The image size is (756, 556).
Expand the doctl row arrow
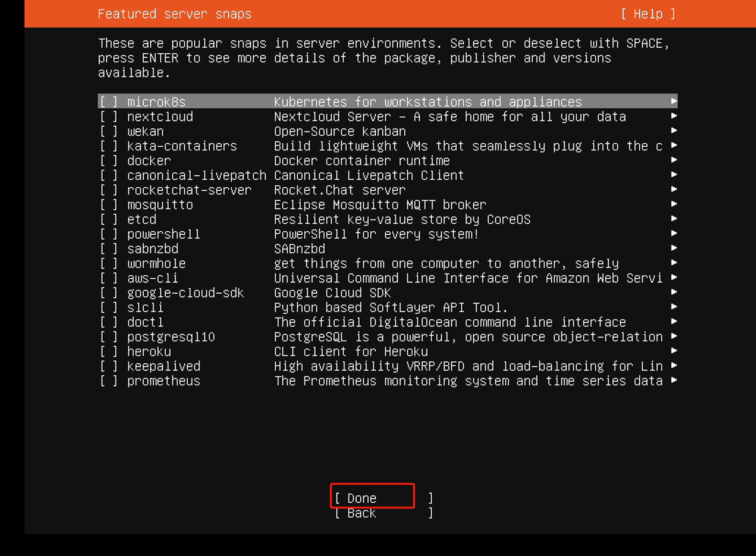coord(673,321)
